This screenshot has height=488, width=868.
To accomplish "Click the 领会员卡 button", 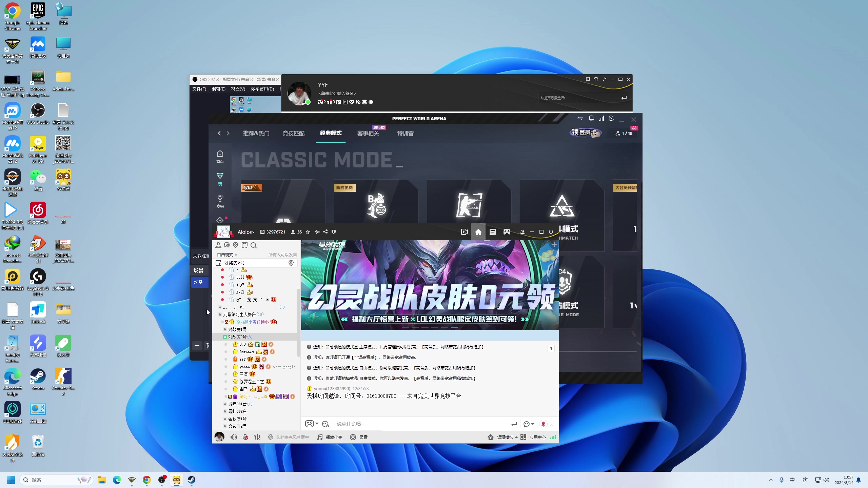I will (586, 132).
